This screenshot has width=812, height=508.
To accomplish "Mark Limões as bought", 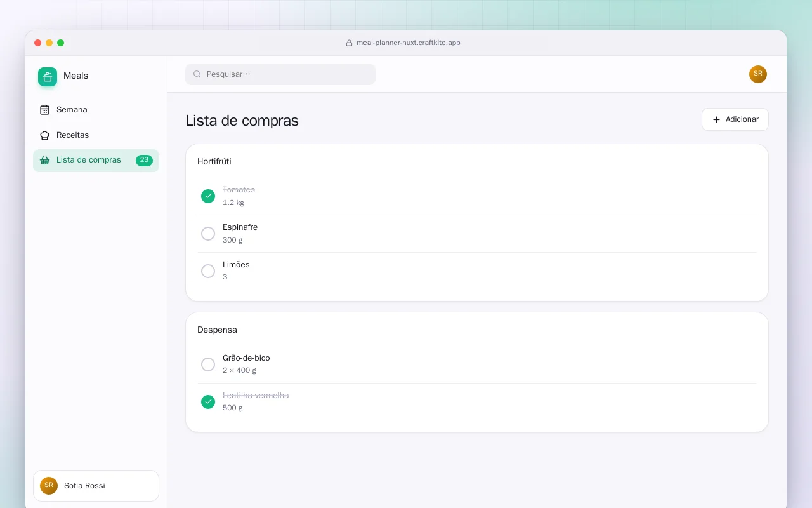I will pos(208,271).
